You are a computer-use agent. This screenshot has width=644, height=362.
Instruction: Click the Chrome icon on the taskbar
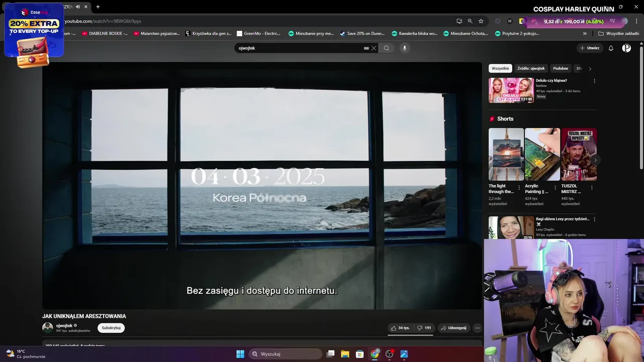[x=375, y=354]
